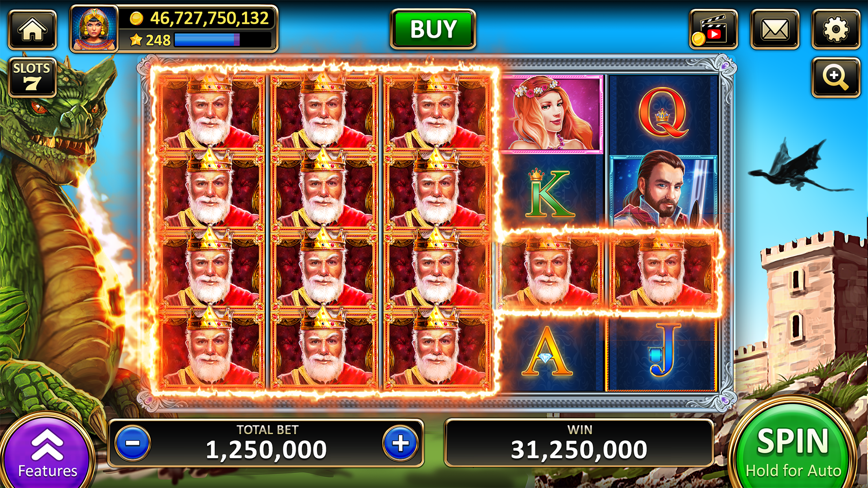Select the red Q symbol tile

click(663, 114)
